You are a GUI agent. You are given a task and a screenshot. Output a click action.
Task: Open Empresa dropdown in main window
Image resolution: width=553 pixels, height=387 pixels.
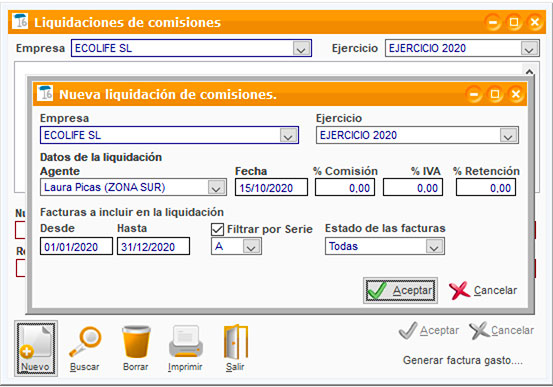point(302,48)
